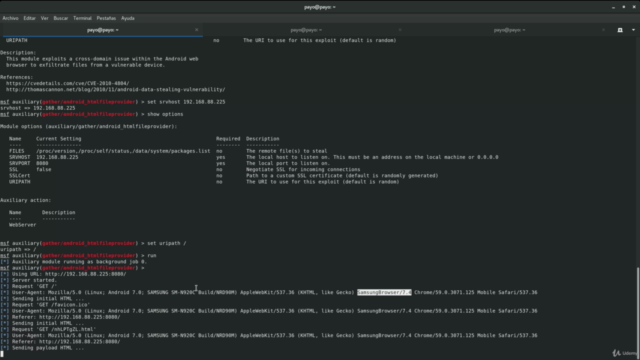640x360 pixels.
Task: Click the cvedetails CVE-2010-4804 link
Action: [67, 83]
